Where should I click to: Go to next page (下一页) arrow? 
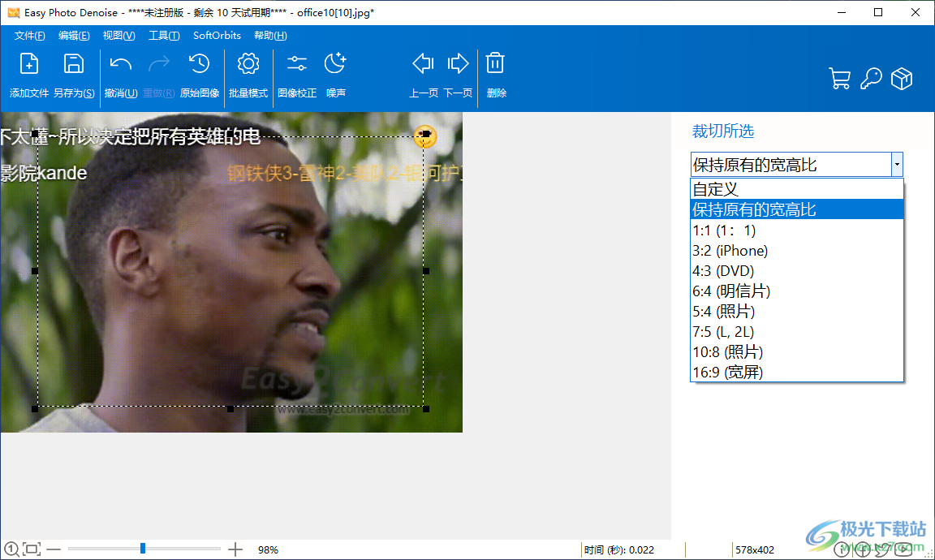(458, 64)
